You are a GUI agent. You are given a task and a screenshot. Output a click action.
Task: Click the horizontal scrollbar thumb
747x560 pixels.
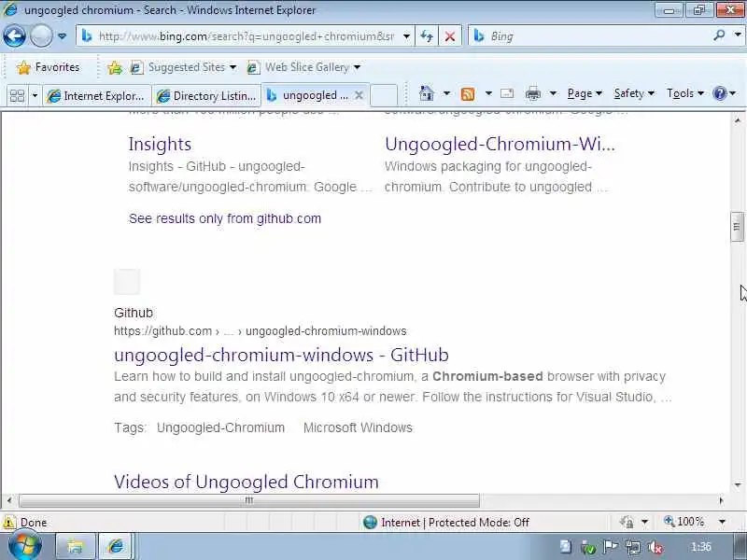(x=249, y=500)
